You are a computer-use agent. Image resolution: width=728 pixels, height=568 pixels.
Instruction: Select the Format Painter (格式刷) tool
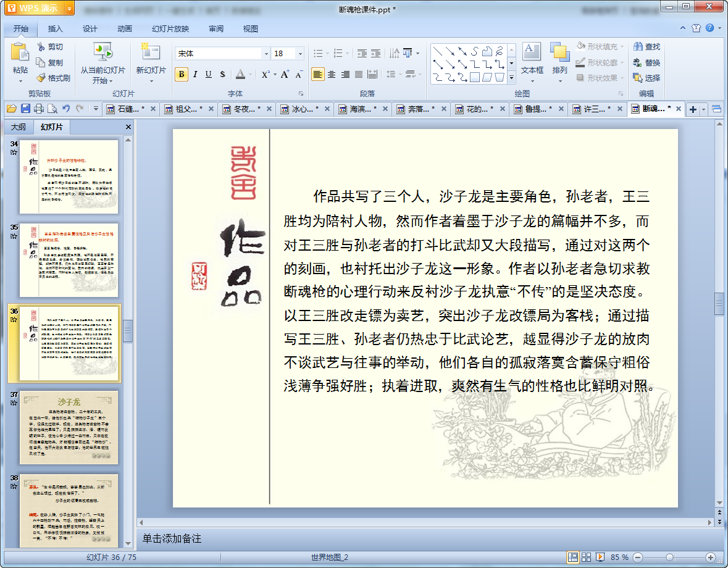tap(54, 78)
